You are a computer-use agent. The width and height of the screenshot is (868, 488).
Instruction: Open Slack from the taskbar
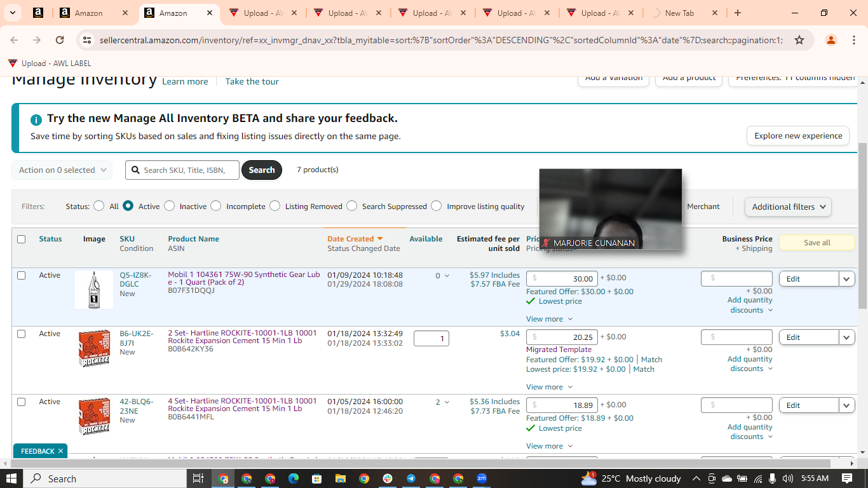388,478
